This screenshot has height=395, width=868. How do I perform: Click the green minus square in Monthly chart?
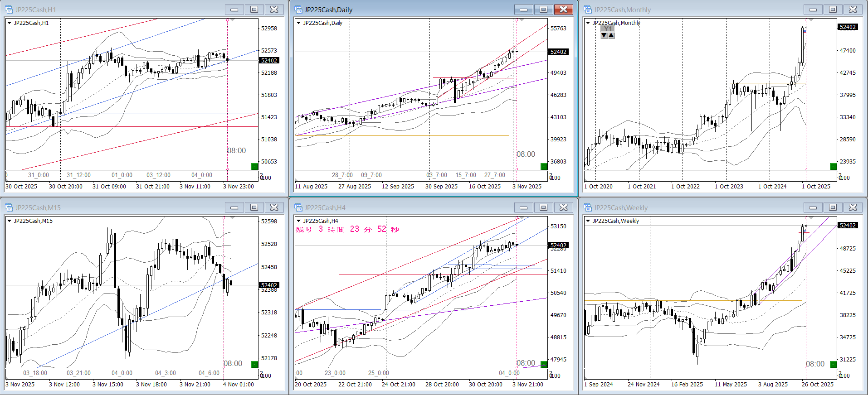[833, 167]
